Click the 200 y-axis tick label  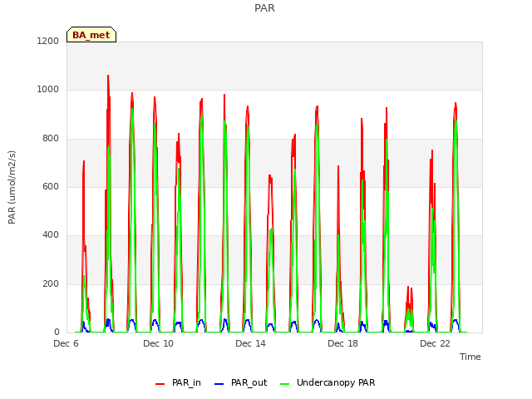(x=51, y=283)
